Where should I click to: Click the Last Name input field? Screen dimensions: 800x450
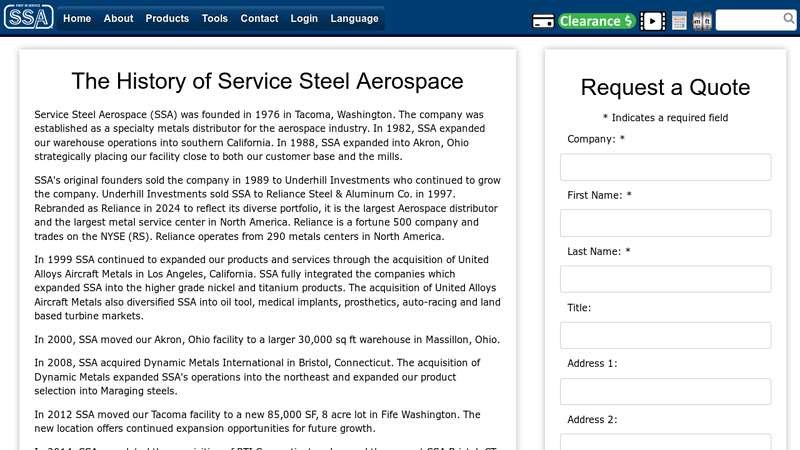665,279
